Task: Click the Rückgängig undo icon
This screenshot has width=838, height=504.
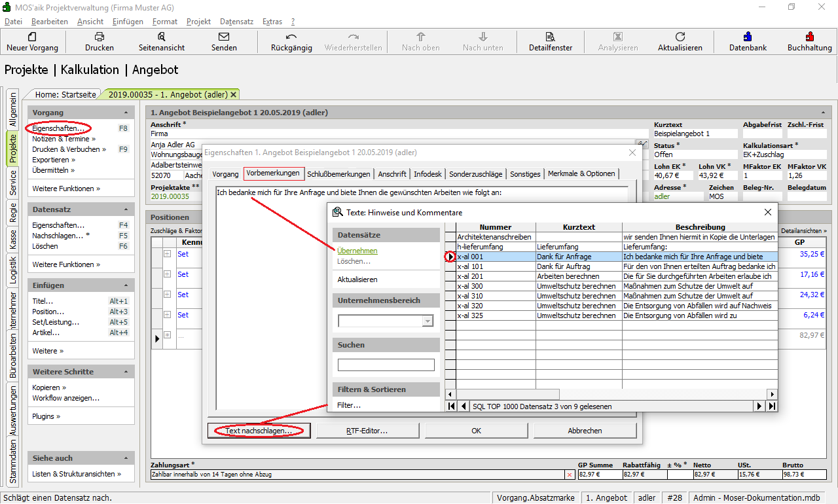Action: pos(291,37)
